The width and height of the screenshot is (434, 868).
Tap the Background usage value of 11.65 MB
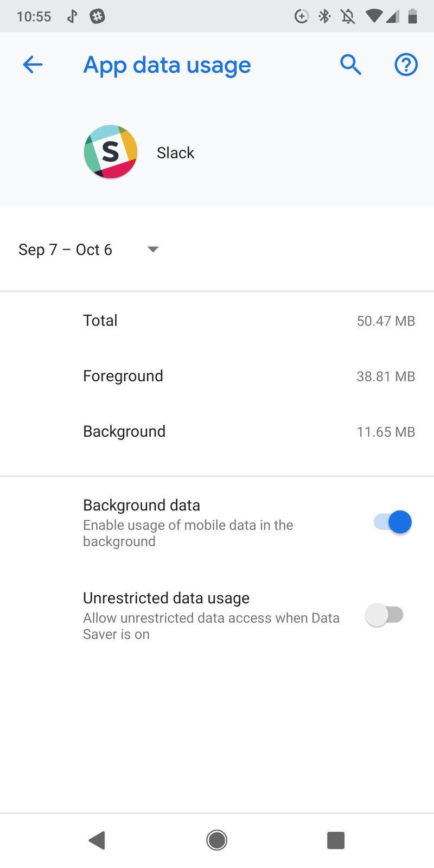coord(386,432)
